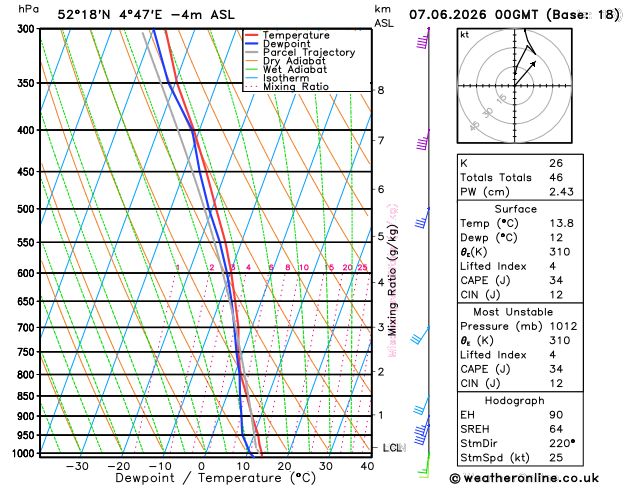
Task: Click Most Unstable Lifted Index row label
Action: [493, 355]
